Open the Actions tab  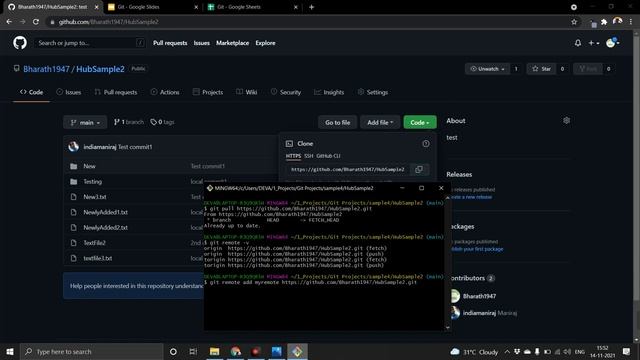click(x=165, y=92)
